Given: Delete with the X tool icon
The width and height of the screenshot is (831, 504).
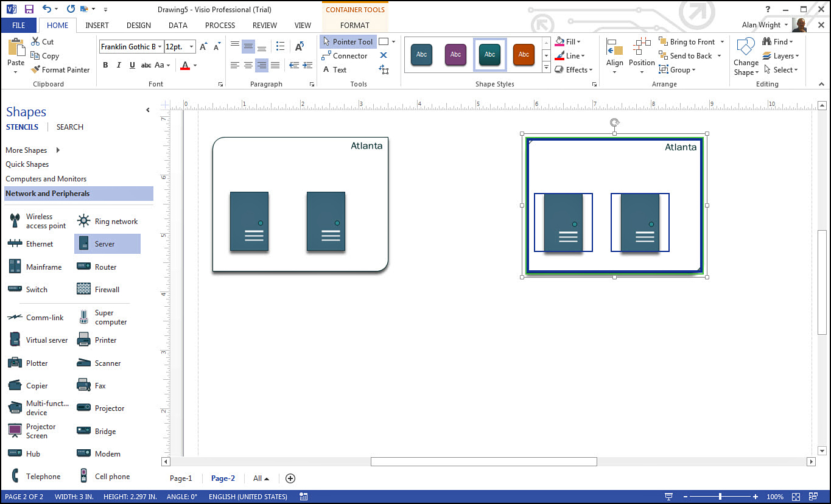Looking at the screenshot, I should coord(384,55).
